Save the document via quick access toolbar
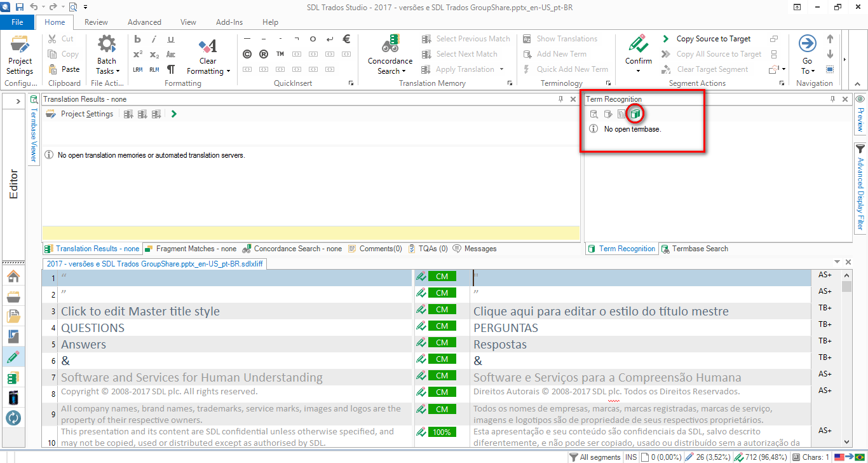The height and width of the screenshot is (463, 868). coord(20,7)
